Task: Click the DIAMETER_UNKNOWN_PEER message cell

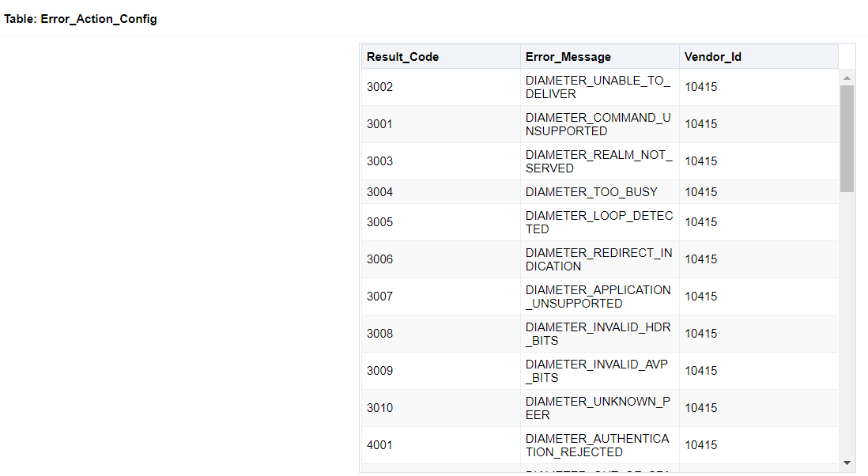Action: coord(597,408)
